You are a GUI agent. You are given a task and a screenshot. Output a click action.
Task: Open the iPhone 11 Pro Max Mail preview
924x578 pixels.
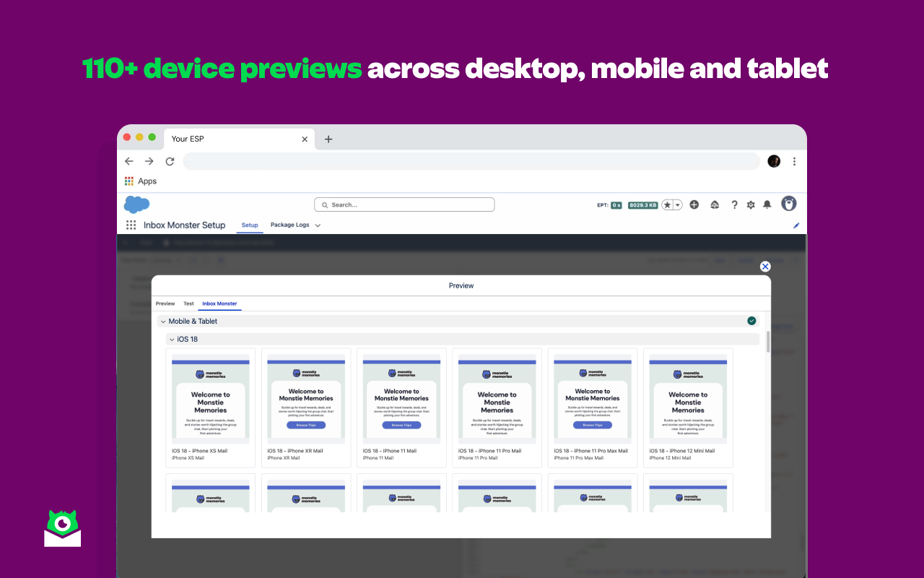pos(593,400)
